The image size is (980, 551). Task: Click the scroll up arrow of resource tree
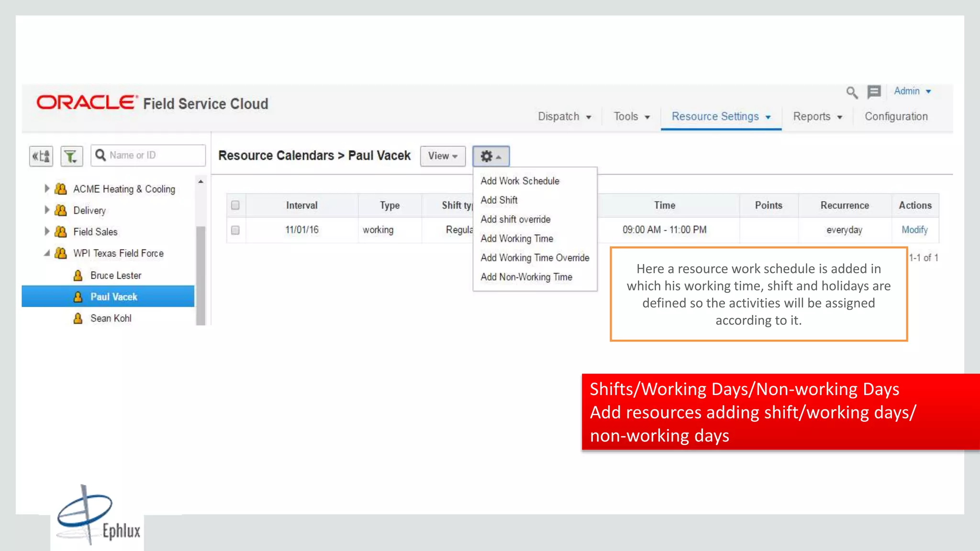(200, 182)
